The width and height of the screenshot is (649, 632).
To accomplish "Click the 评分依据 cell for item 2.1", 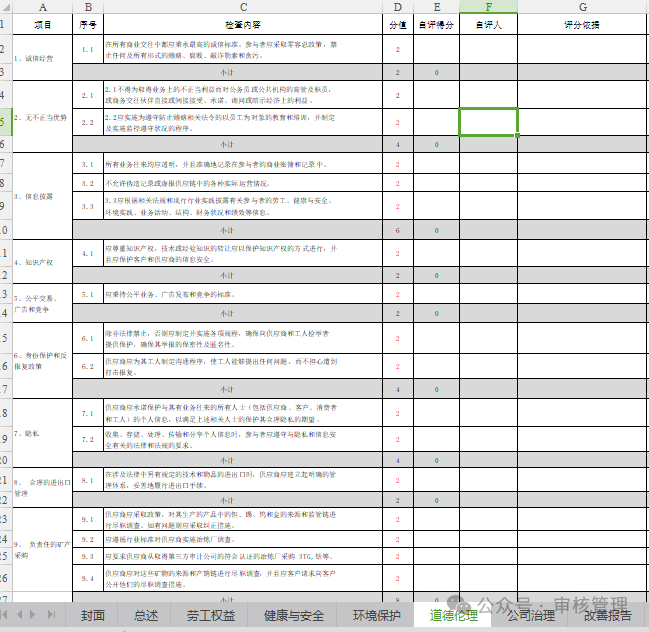I will pos(582,95).
